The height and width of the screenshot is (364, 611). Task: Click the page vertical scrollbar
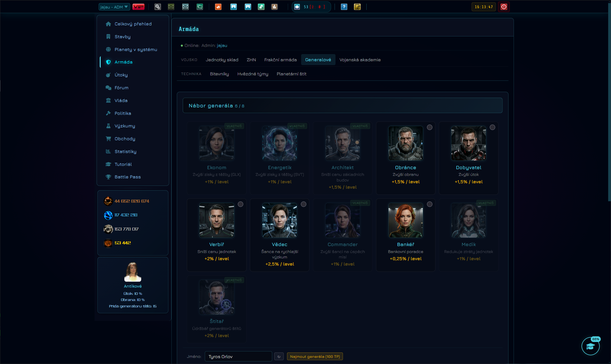[x=609, y=103]
